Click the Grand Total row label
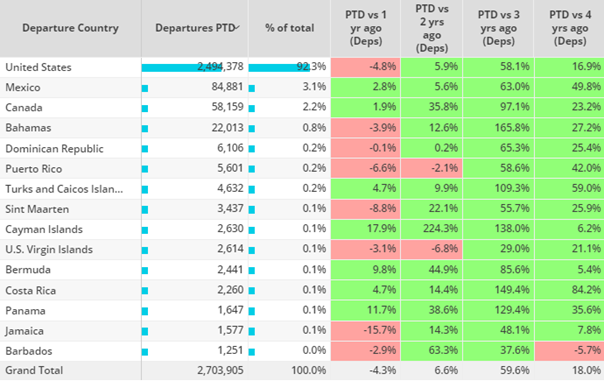 (x=34, y=370)
